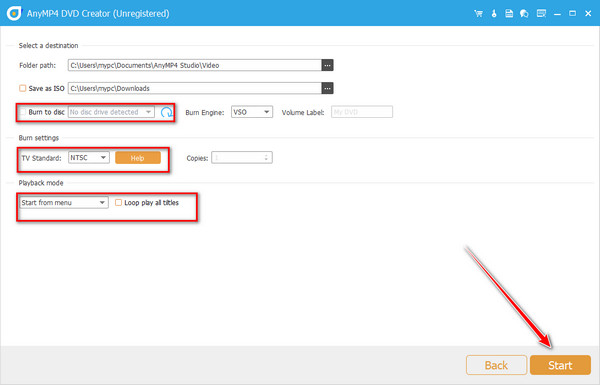Image resolution: width=600 pixels, height=385 pixels.
Task: Click the Start button
Action: click(560, 365)
